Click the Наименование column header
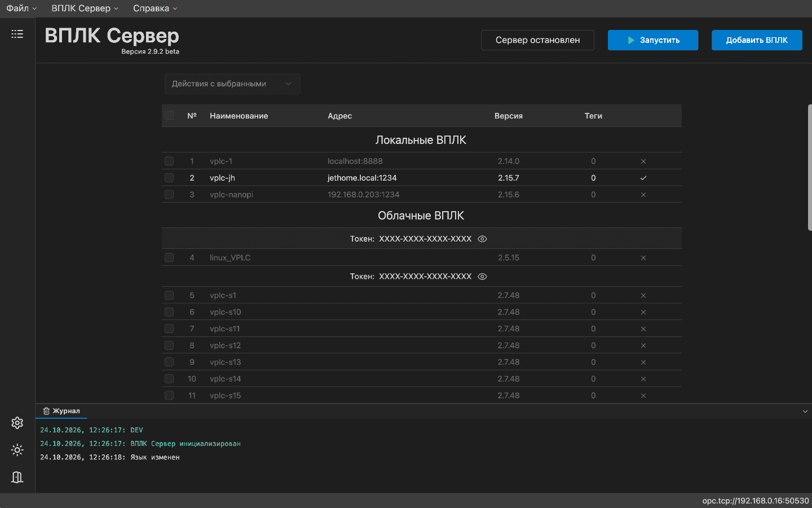Image resolution: width=812 pixels, height=508 pixels. click(239, 116)
